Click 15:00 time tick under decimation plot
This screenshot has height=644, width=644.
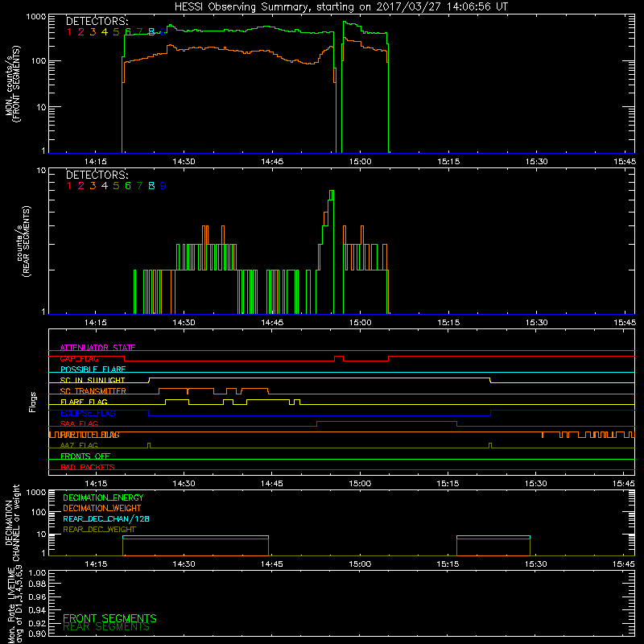coord(360,564)
